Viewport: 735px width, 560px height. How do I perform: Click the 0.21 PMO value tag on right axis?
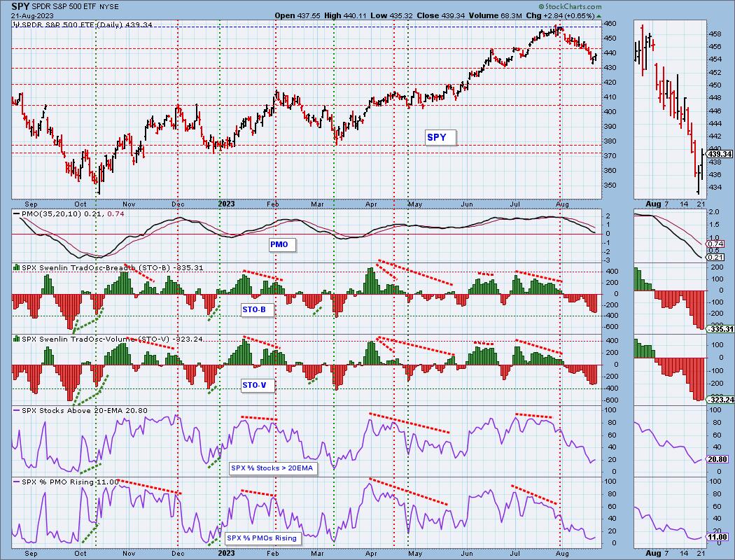(x=716, y=258)
